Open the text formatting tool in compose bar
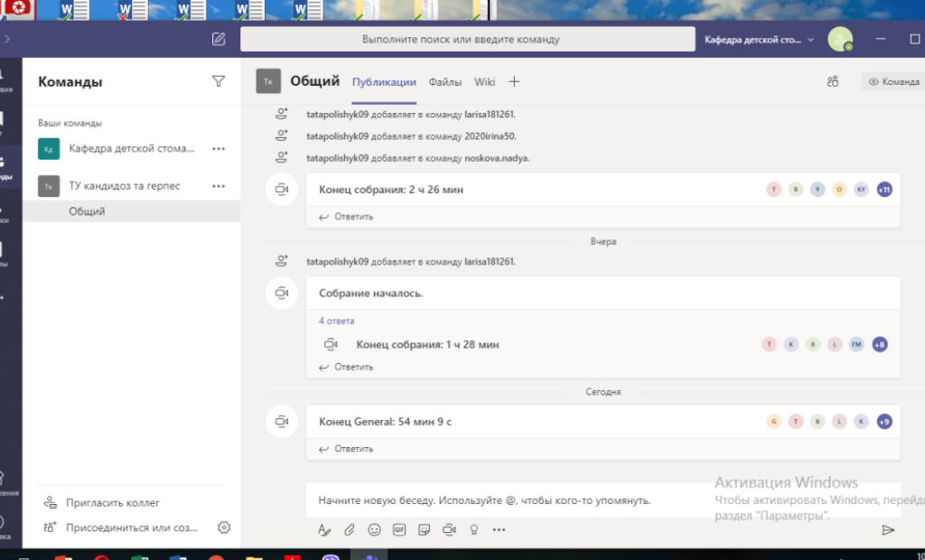Image resolution: width=925 pixels, height=560 pixels. [324, 530]
